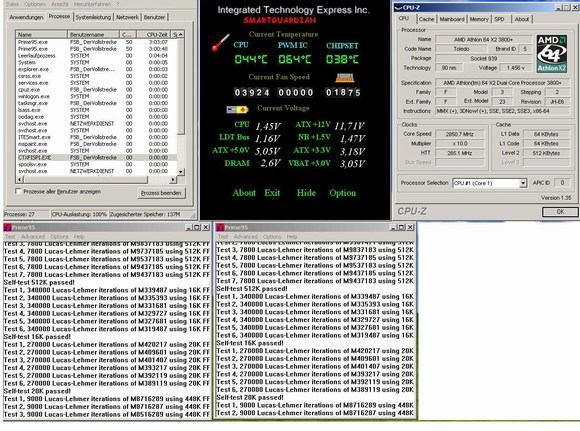
Task: Click the battery icon beside Current Voltage
Action: click(237, 110)
